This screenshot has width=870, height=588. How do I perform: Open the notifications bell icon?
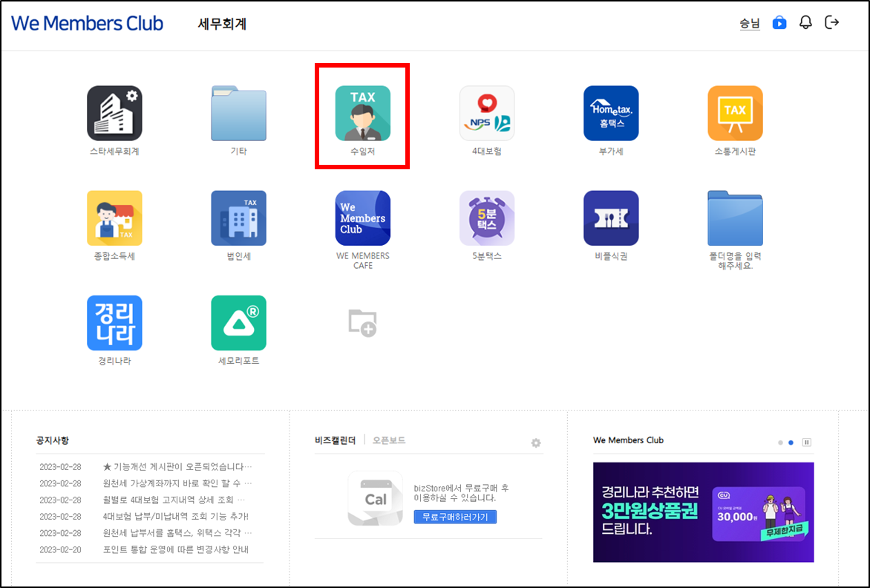point(805,23)
